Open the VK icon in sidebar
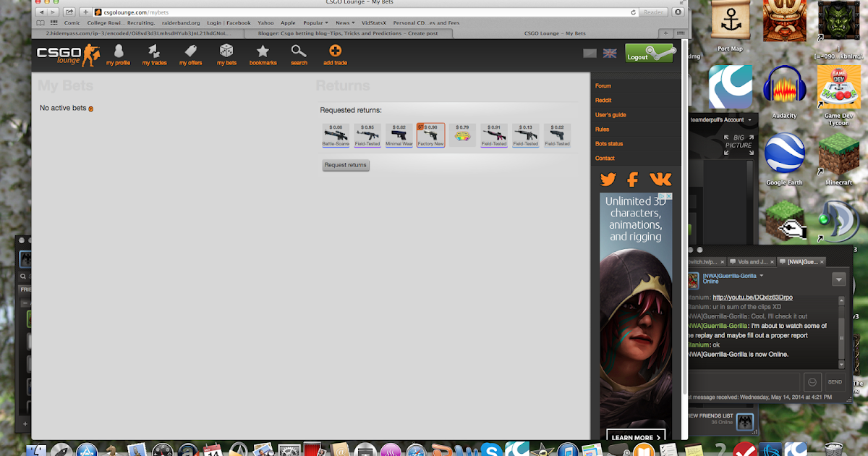This screenshot has height=456, width=868. click(660, 180)
